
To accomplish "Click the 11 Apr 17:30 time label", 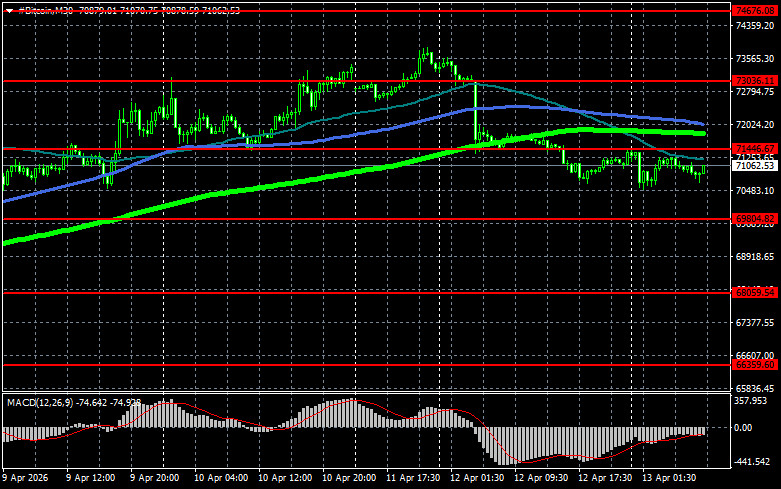I will click(413, 478).
